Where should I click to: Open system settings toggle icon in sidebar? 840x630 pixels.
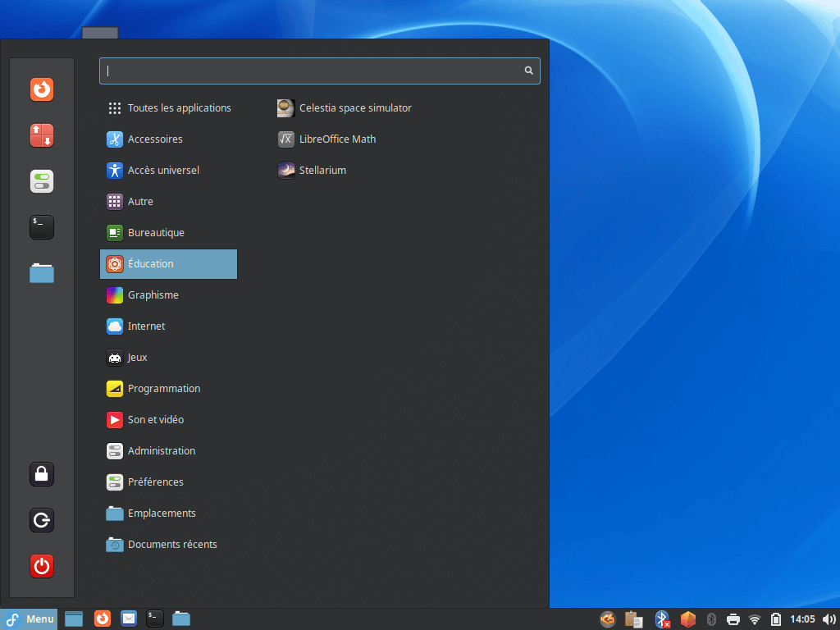tap(42, 181)
